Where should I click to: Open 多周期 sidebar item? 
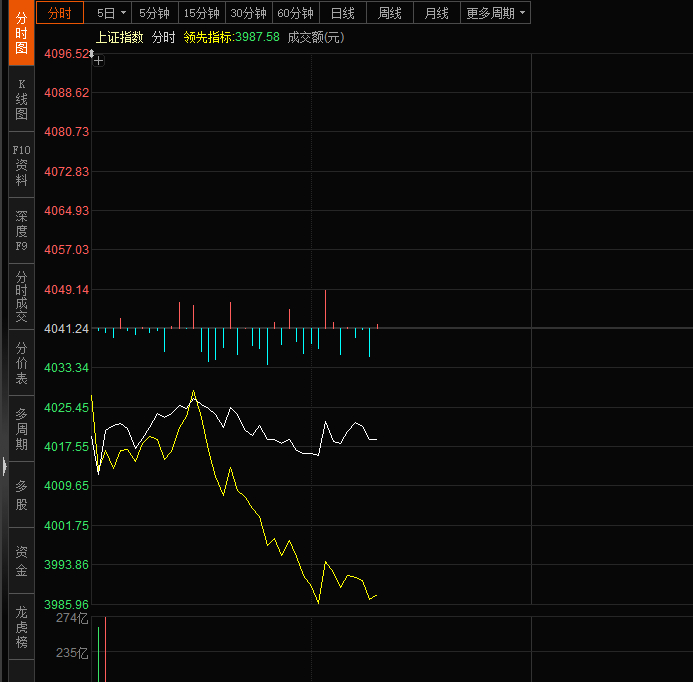pos(21,429)
